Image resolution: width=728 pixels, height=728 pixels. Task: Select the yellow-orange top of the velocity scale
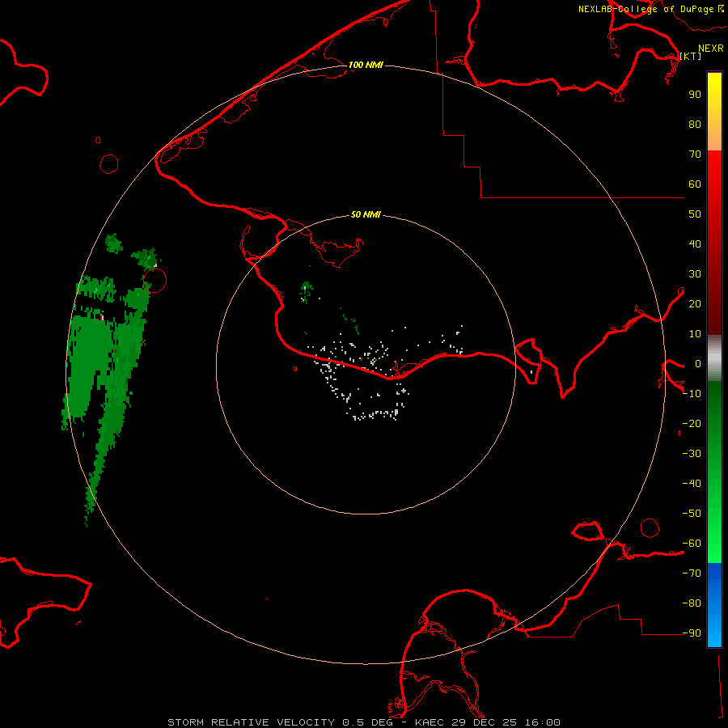(714, 112)
